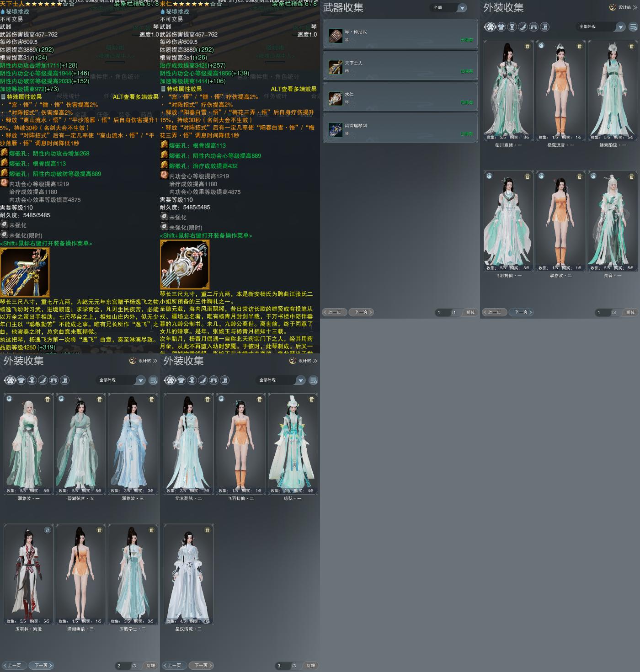Select the hat filter icon on outfit page 2
640x672 pixels.
click(32, 380)
